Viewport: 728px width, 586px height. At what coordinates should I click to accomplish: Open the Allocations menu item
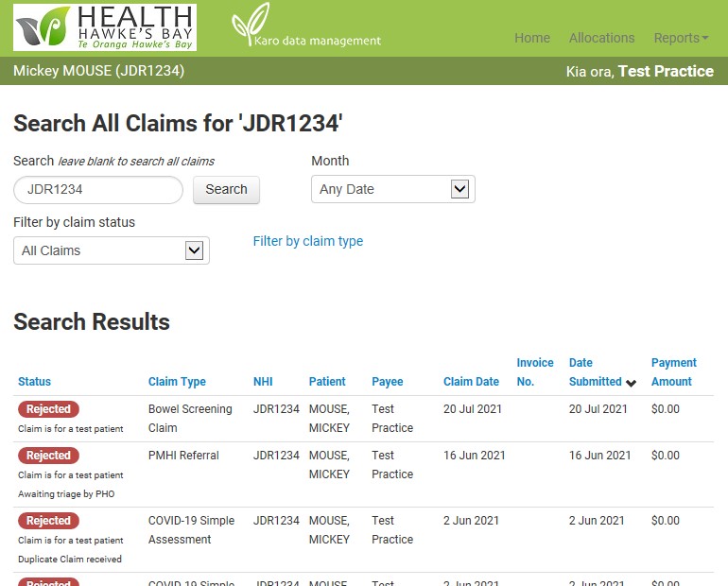(x=601, y=38)
